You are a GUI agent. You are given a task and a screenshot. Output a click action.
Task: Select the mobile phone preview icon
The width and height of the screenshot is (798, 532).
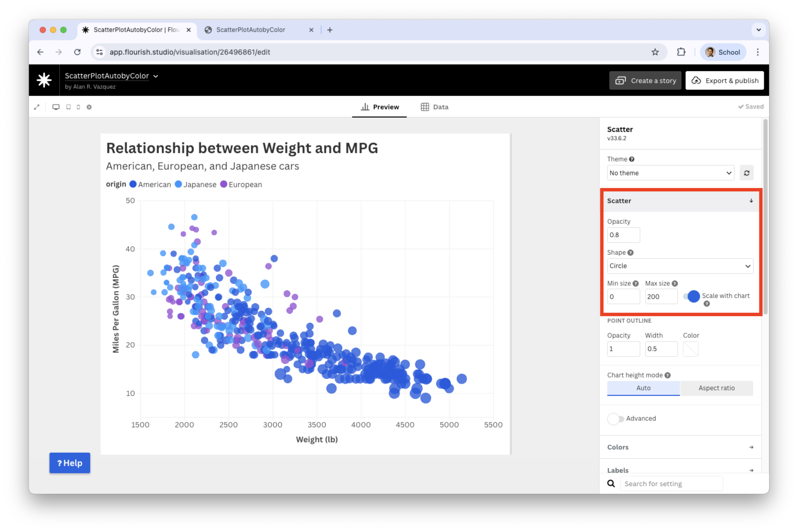point(78,107)
